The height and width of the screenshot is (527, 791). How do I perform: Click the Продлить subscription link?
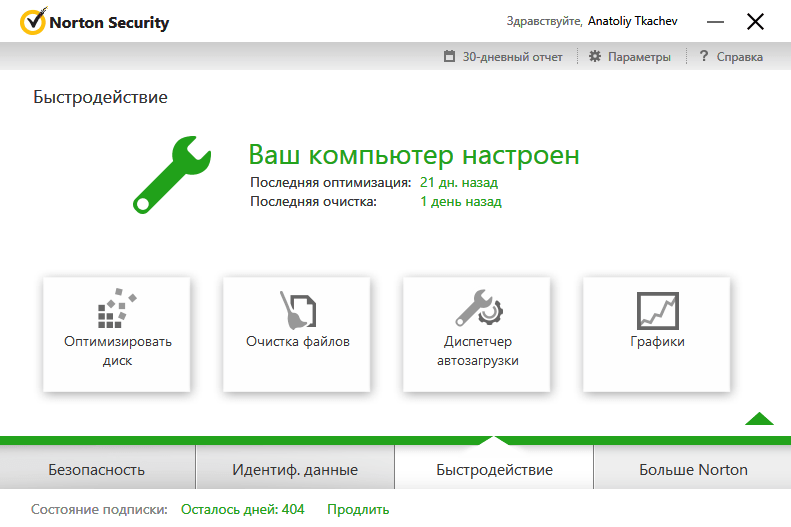click(x=358, y=509)
